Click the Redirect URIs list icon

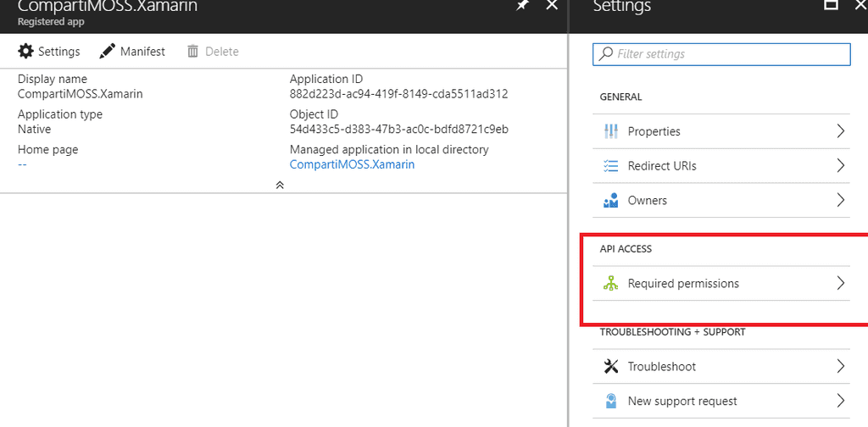610,166
